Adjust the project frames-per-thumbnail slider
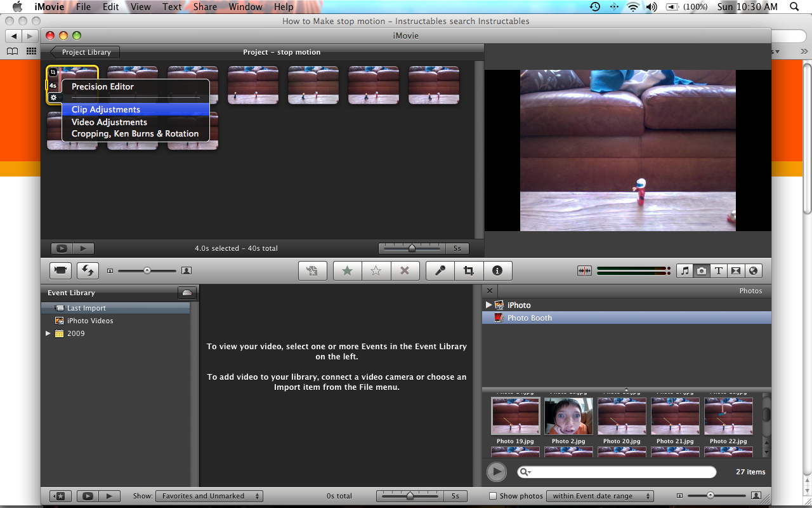The image size is (812, 508). point(412,248)
